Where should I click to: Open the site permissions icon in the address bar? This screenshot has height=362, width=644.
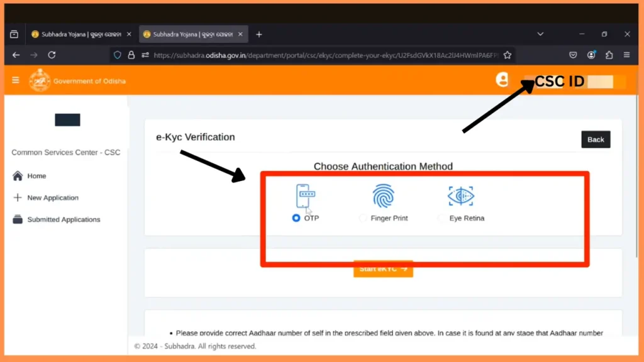(x=145, y=55)
